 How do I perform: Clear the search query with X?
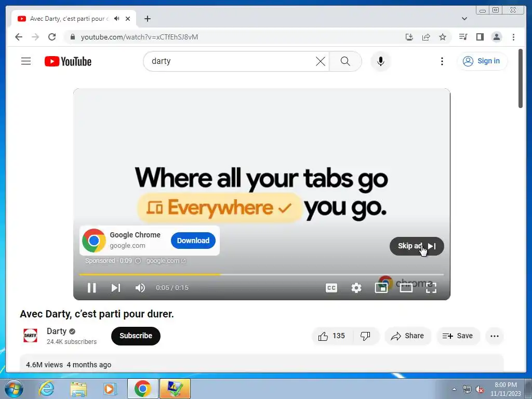point(320,61)
